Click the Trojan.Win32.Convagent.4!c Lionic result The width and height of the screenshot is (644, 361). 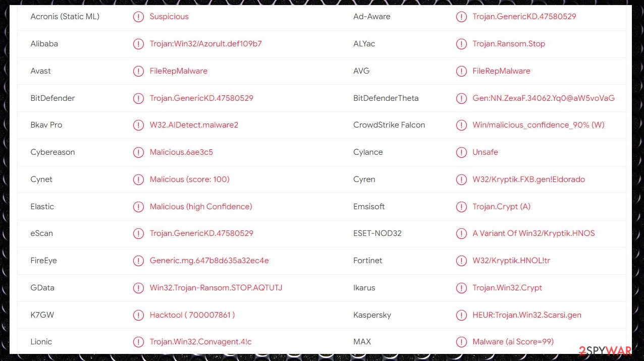pos(201,342)
